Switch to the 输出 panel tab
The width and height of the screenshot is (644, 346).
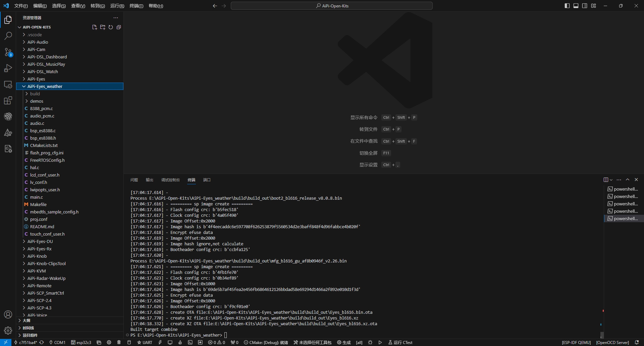coord(150,180)
